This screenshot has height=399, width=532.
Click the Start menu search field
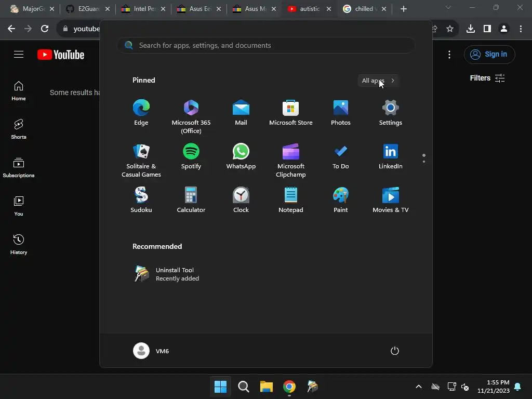click(266, 46)
